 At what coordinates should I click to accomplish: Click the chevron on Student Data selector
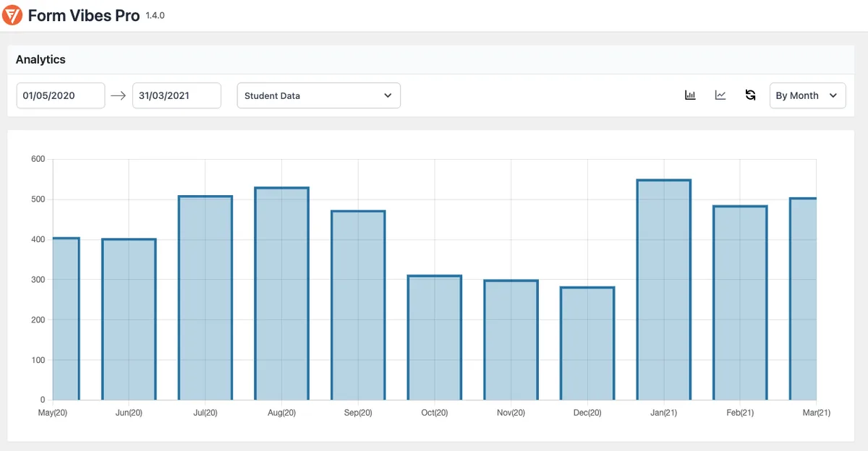pyautogui.click(x=388, y=95)
